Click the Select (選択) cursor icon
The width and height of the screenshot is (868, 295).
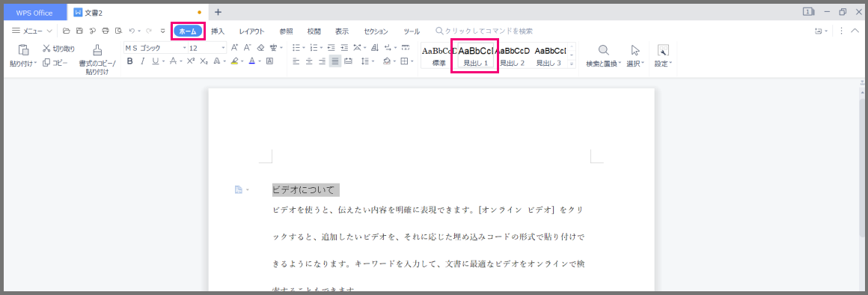635,50
